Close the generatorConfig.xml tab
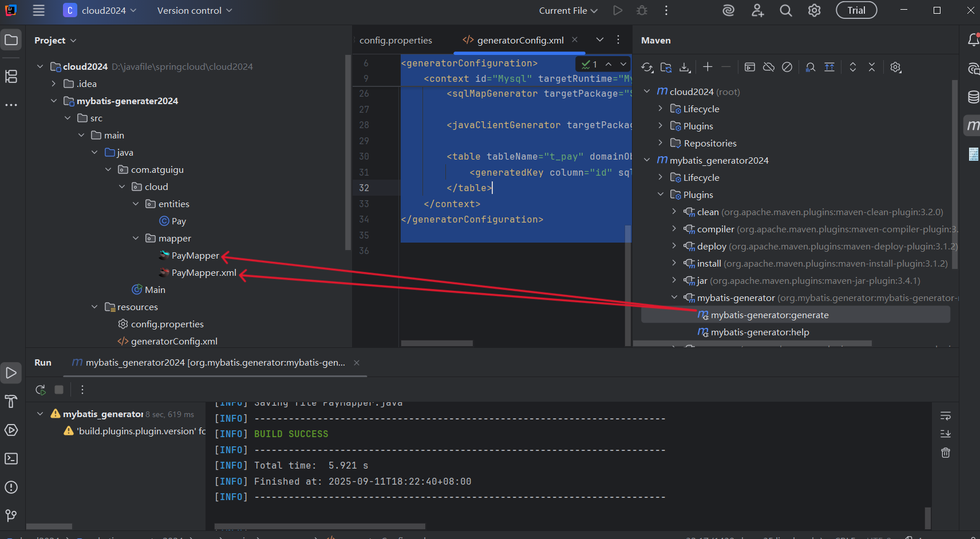 point(575,39)
